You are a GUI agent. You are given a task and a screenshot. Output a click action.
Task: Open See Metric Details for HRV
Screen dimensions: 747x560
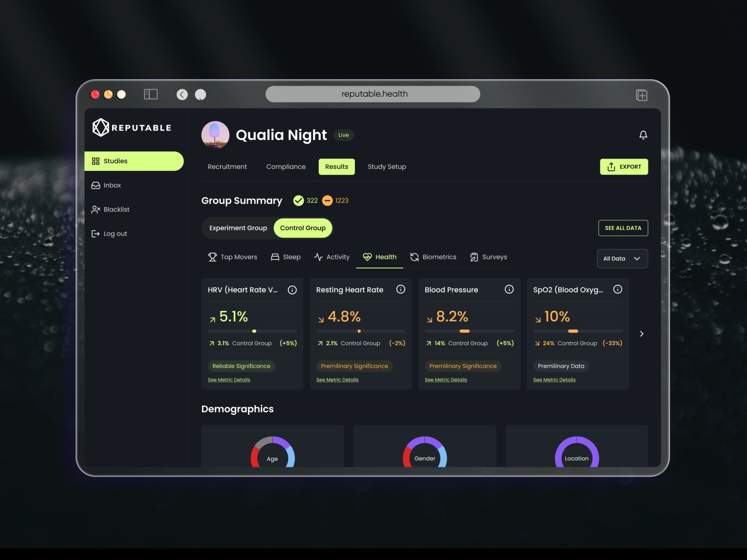(x=229, y=380)
